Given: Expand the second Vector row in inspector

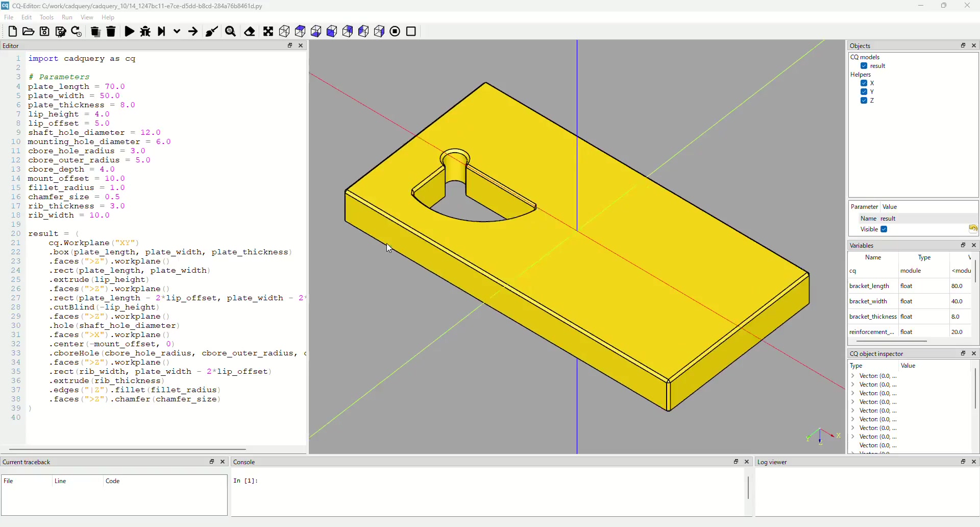Looking at the screenshot, I should (853, 385).
